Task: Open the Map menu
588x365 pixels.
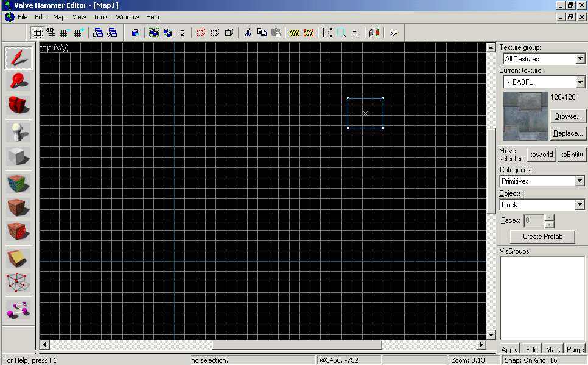Action: (x=59, y=17)
